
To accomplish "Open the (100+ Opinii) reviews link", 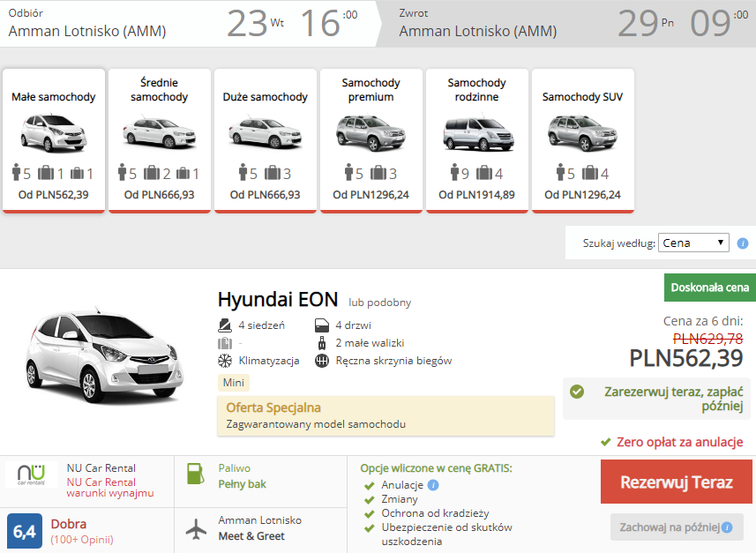I will [82, 540].
